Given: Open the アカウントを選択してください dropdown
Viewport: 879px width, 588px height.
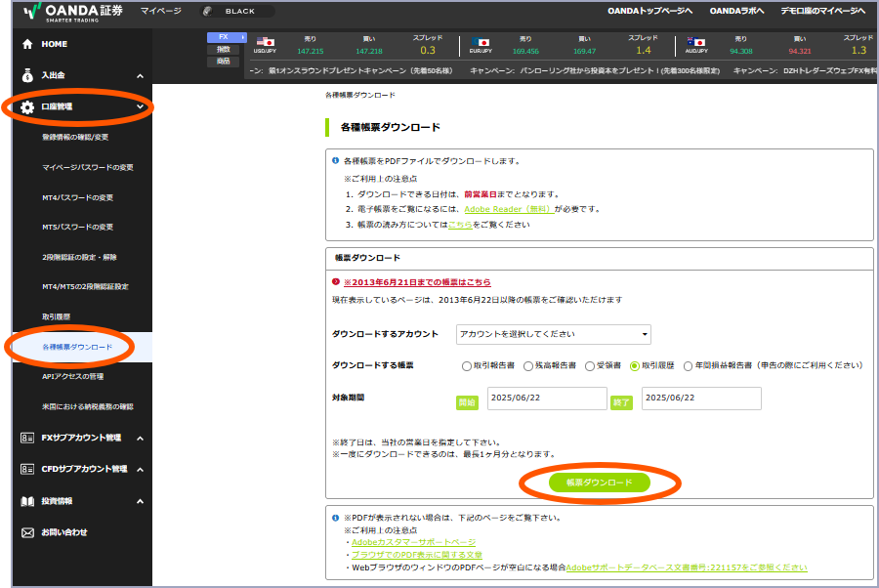Looking at the screenshot, I should [x=554, y=335].
